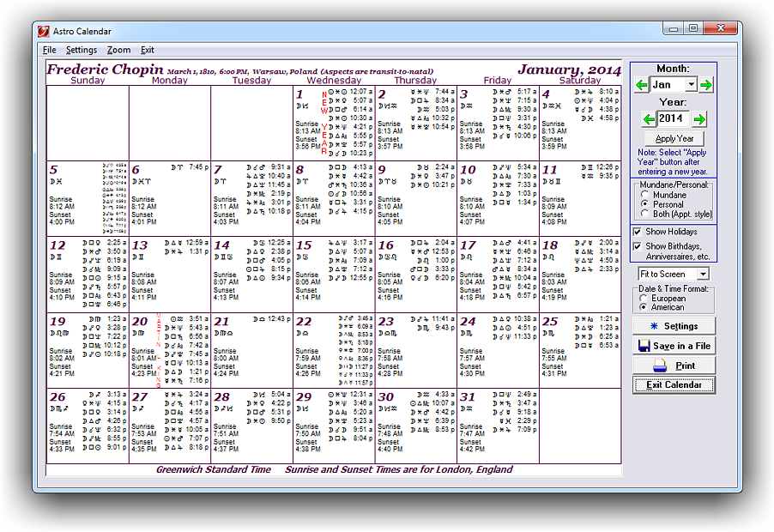Click the January 1 day cell number
Viewport: 774px width, 532px height.
coord(299,94)
